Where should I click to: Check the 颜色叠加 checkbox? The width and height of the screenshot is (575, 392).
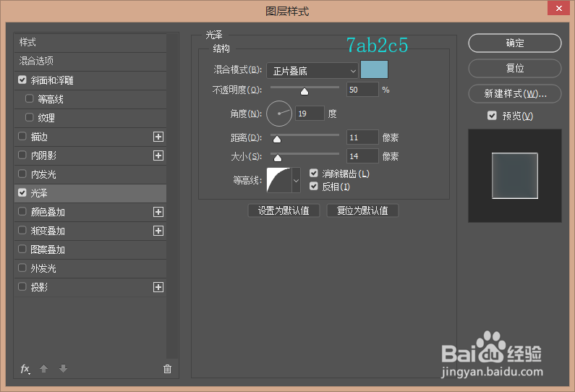[22, 212]
